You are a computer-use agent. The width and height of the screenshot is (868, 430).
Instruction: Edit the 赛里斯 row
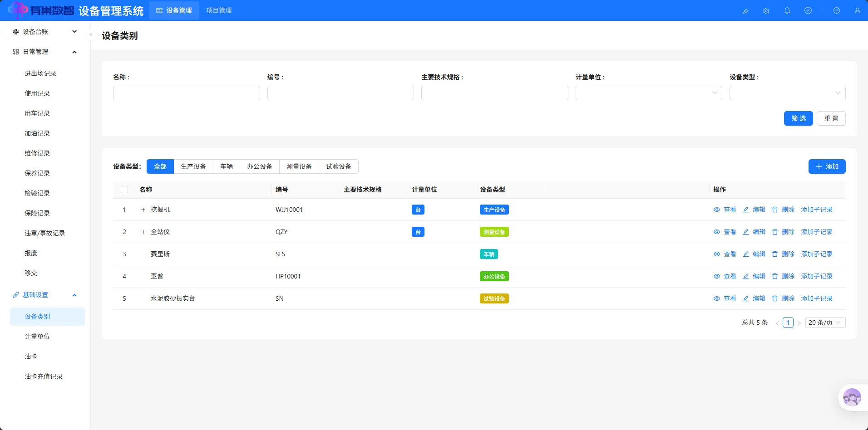coord(754,254)
